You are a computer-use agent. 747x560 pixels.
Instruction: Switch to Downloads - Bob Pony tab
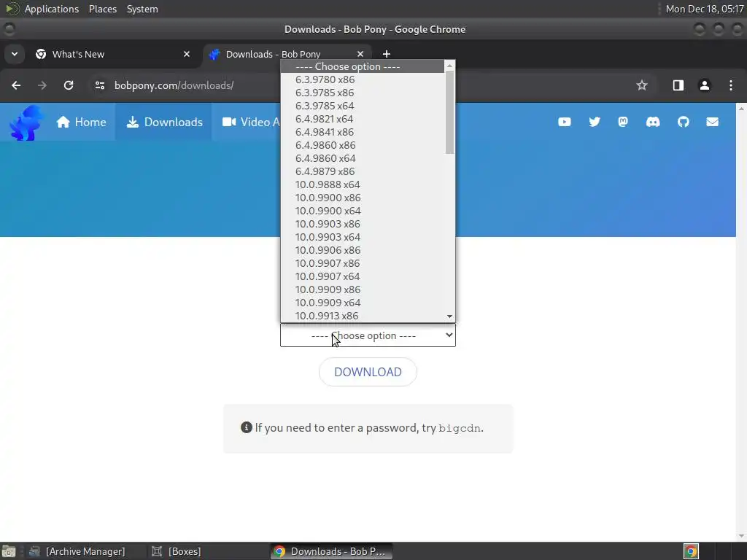pyautogui.click(x=287, y=54)
